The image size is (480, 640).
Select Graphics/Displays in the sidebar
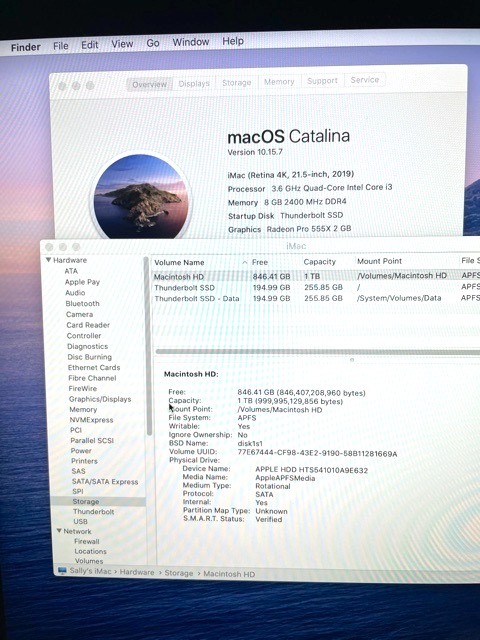(x=100, y=399)
